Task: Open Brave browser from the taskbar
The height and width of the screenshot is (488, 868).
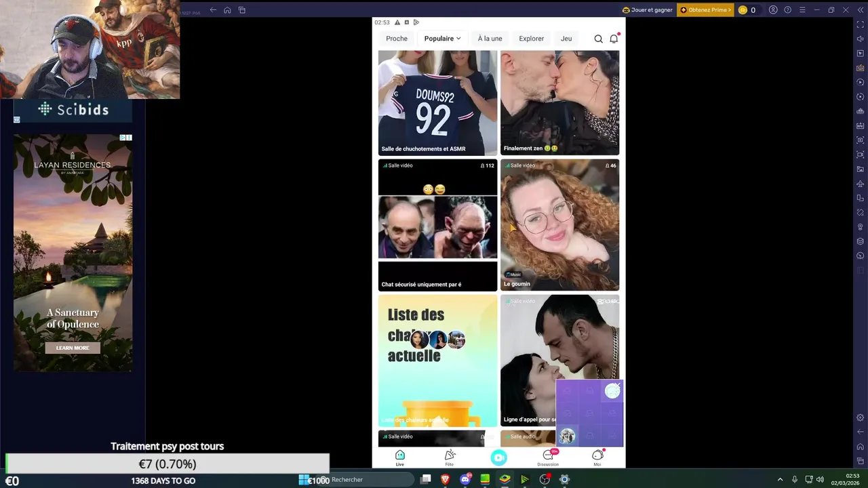Action: 446,479
